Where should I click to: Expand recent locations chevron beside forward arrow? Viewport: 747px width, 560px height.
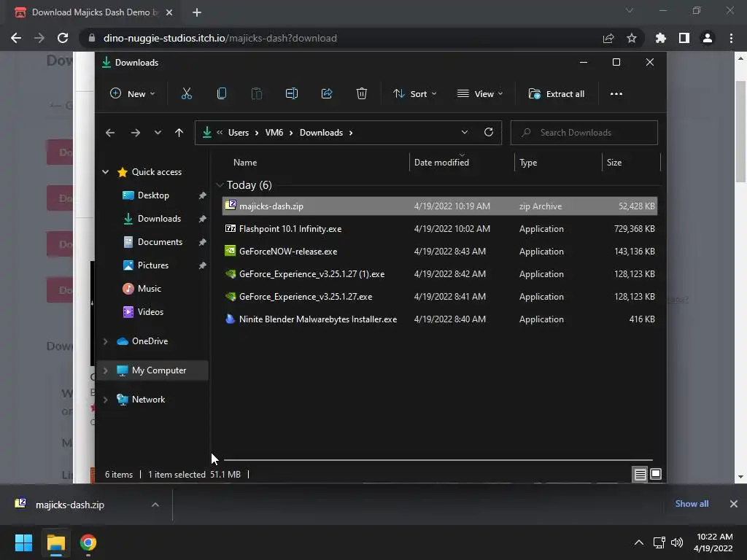tap(158, 133)
